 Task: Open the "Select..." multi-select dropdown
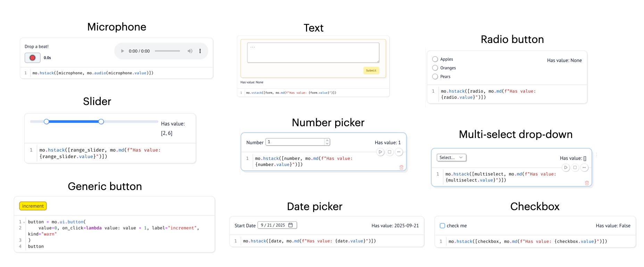[x=451, y=158]
